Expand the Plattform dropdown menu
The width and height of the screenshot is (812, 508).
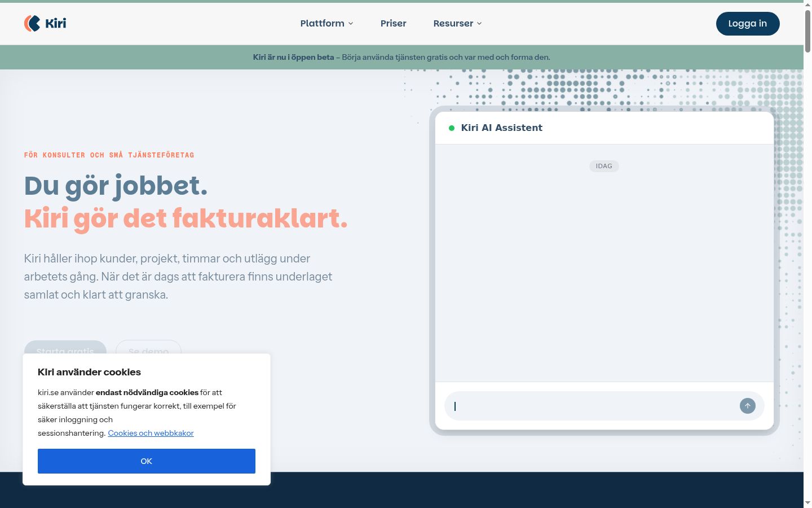pyautogui.click(x=326, y=23)
